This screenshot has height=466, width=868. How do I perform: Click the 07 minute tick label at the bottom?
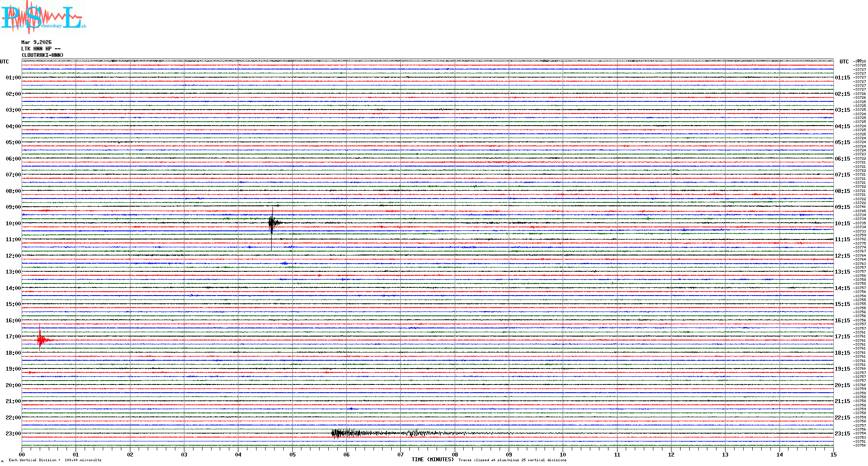point(400,454)
